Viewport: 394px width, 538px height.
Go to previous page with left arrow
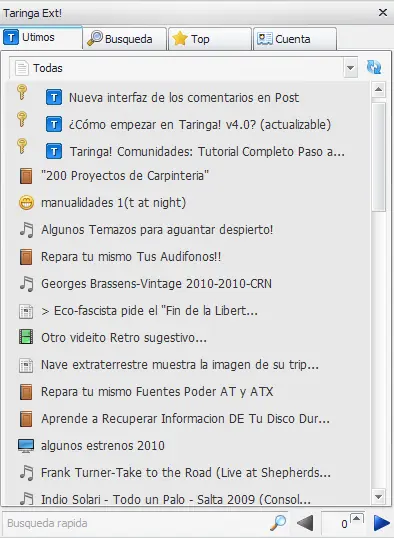click(305, 523)
